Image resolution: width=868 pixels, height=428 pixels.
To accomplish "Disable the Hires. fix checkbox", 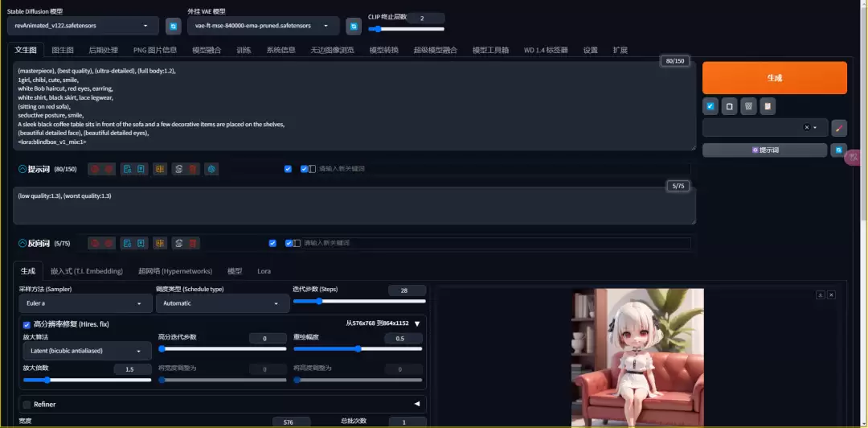I will click(x=27, y=323).
